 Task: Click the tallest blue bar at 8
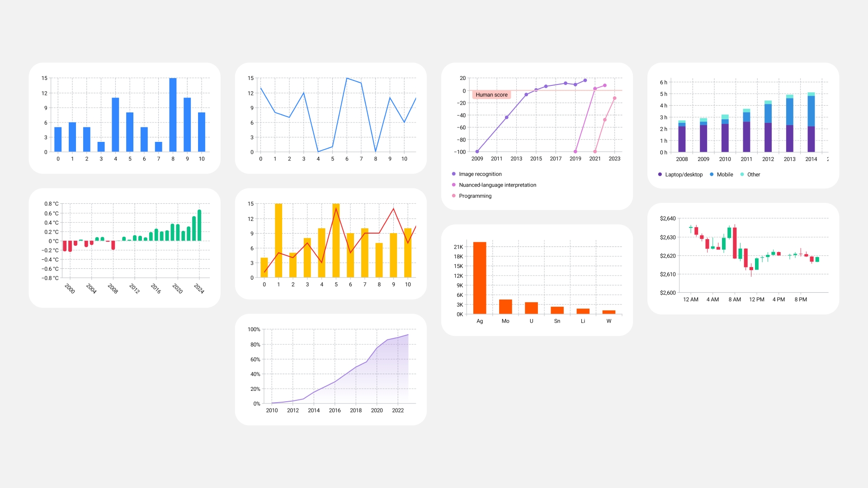(173, 115)
